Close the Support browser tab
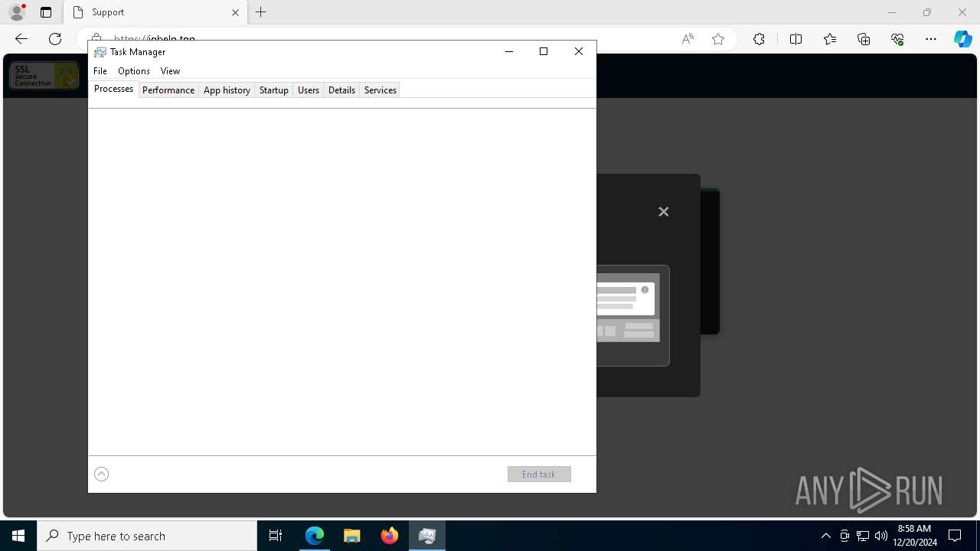 (x=236, y=12)
